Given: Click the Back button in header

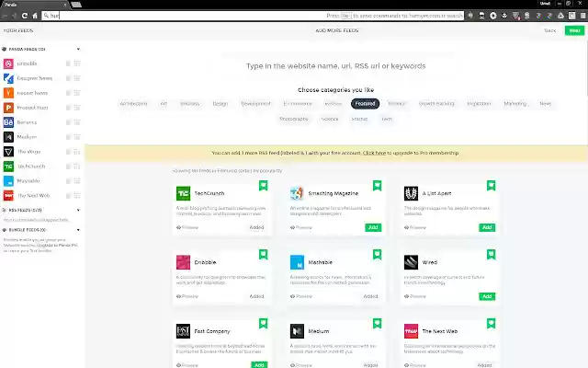Looking at the screenshot, I should pyautogui.click(x=550, y=30).
